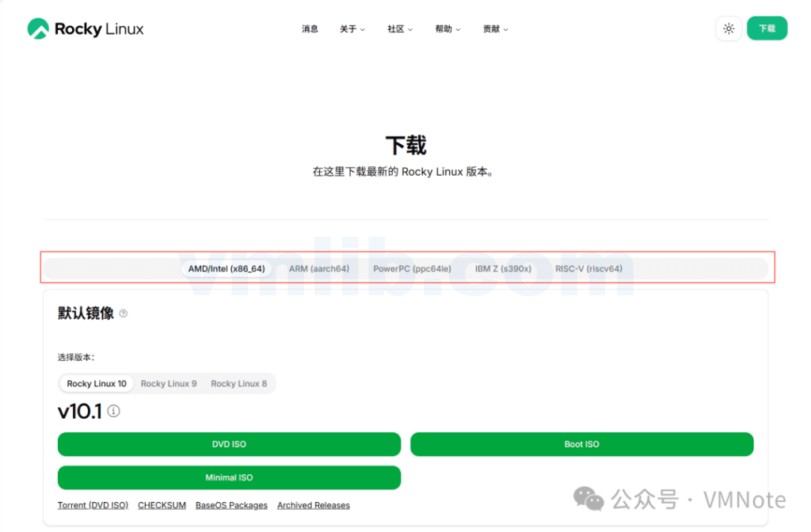The height and width of the screenshot is (532, 811).
Task: Open the CHECKSUM link
Action: pos(162,505)
